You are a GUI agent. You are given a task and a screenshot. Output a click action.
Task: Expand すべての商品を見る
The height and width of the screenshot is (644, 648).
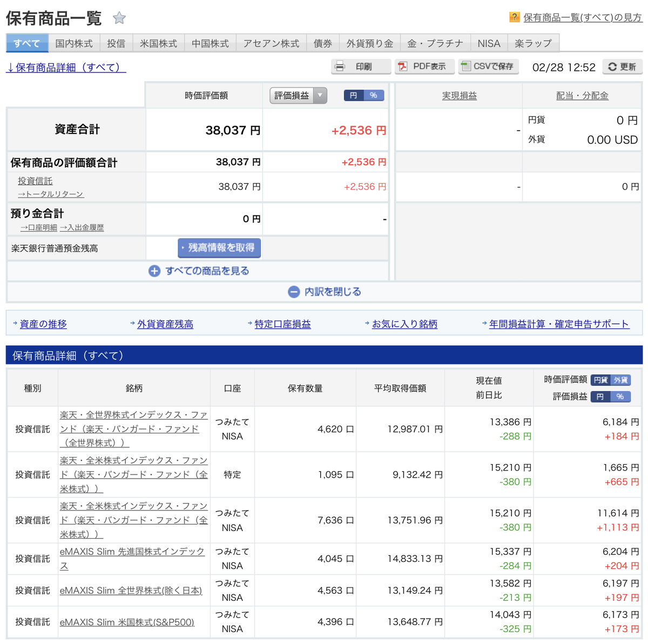[199, 271]
